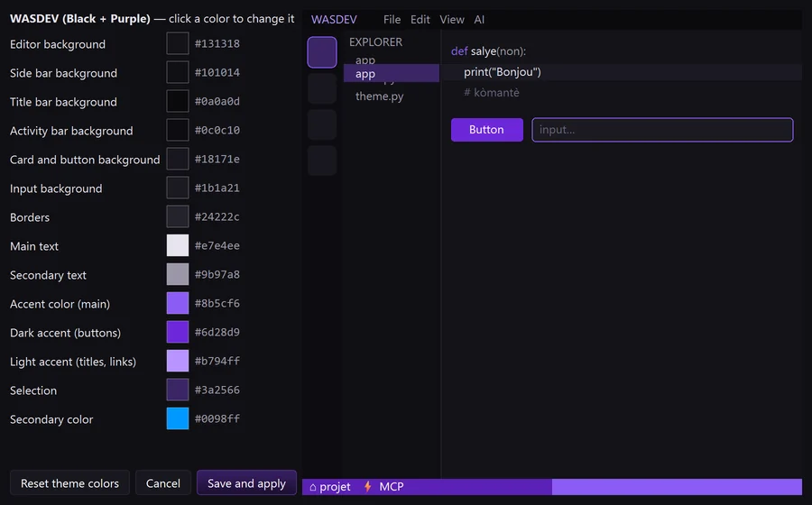This screenshot has height=505, width=812.
Task: Click hex value #131318
Action: click(x=217, y=43)
